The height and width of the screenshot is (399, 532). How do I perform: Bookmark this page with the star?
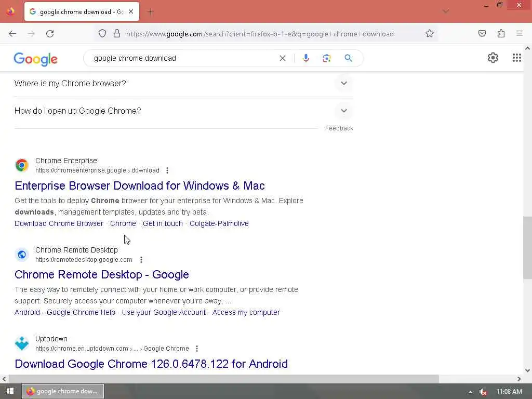tap(430, 33)
